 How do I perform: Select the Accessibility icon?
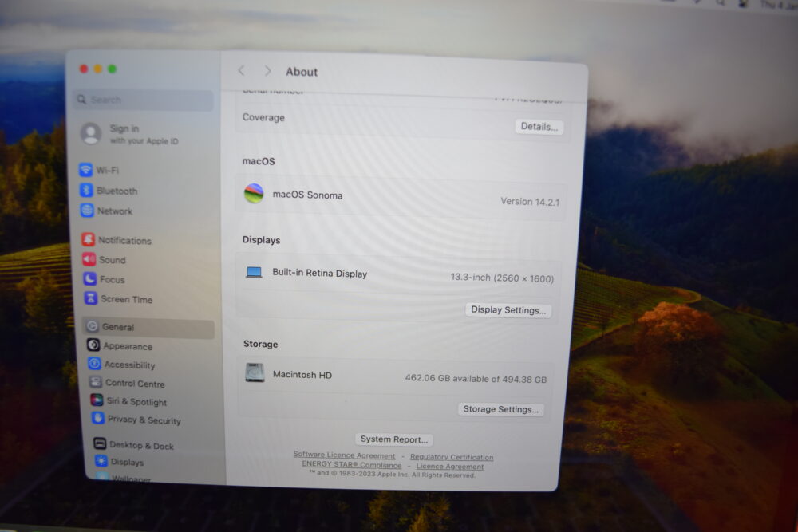(94, 364)
